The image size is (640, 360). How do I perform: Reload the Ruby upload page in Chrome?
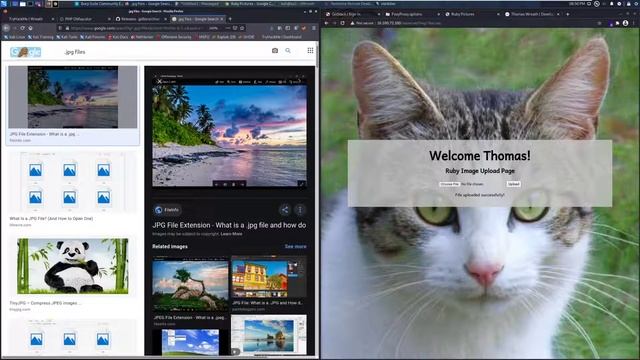(342, 23)
